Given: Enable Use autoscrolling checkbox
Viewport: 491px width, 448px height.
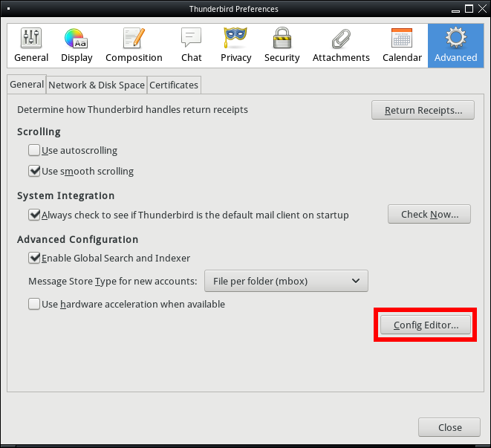Looking at the screenshot, I should [x=34, y=150].
